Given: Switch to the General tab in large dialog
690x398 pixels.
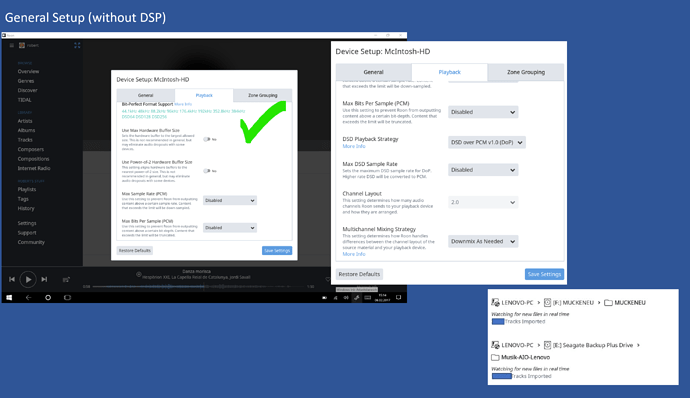Looking at the screenshot, I should [374, 72].
